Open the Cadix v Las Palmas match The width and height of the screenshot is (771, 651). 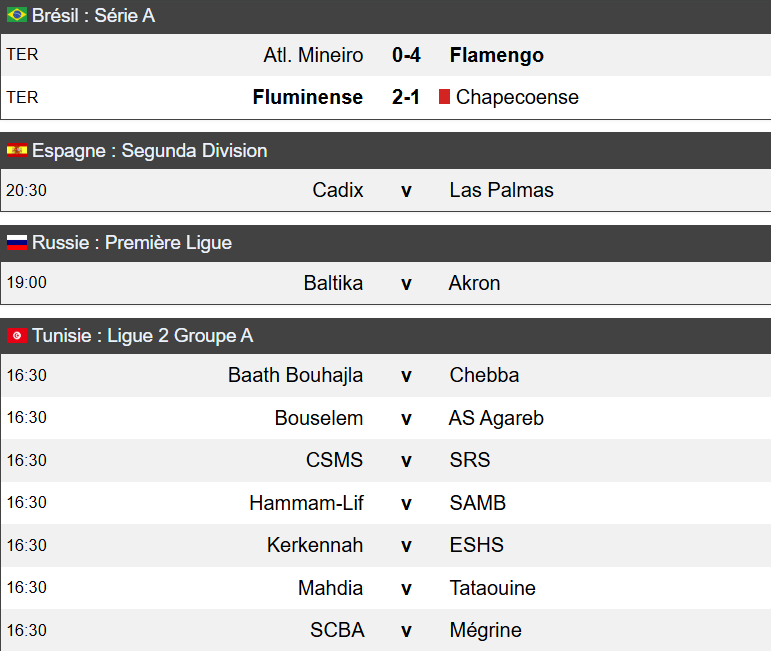406,190
